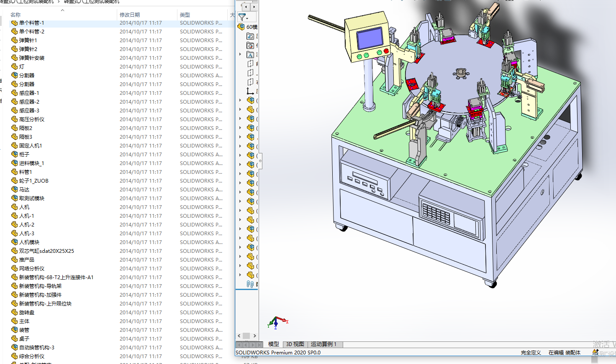Select the Origin icon in feature tree
Image resolution: width=616 pixels, height=364 pixels.
250,91
